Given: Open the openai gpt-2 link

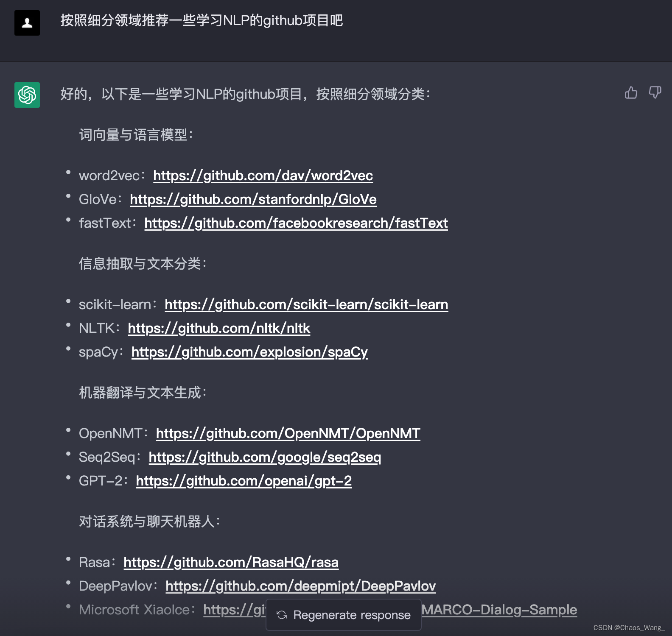Looking at the screenshot, I should [x=244, y=481].
